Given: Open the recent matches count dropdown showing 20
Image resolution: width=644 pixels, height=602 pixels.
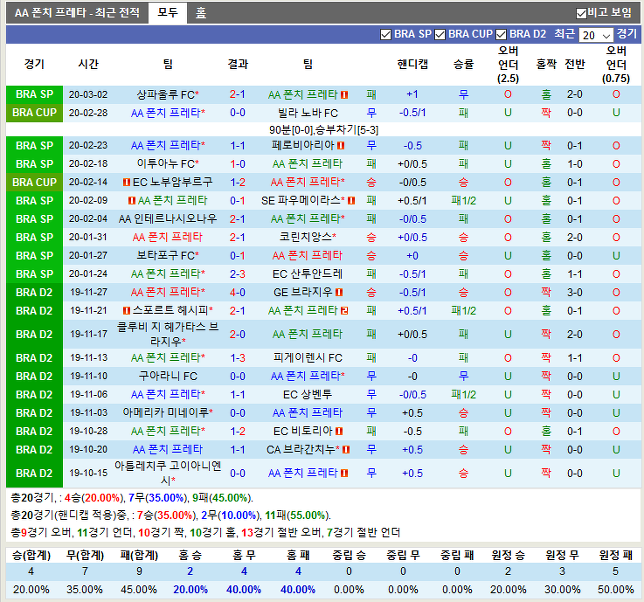Looking at the screenshot, I should click(x=596, y=35).
